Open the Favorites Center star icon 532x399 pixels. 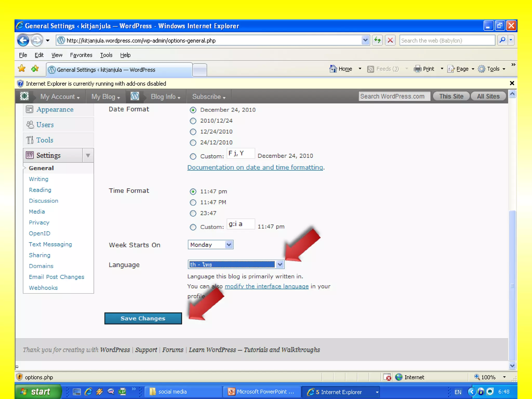pyautogui.click(x=22, y=69)
